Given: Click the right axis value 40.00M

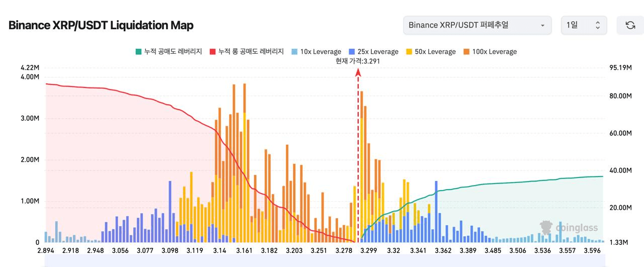Looking at the screenshot, I should click(620, 170).
